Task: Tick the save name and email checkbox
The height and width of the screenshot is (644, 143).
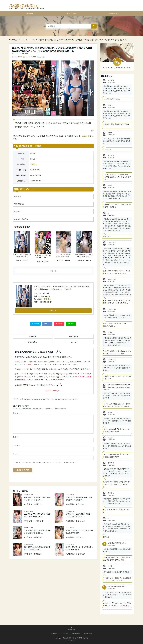Action: click(14, 463)
